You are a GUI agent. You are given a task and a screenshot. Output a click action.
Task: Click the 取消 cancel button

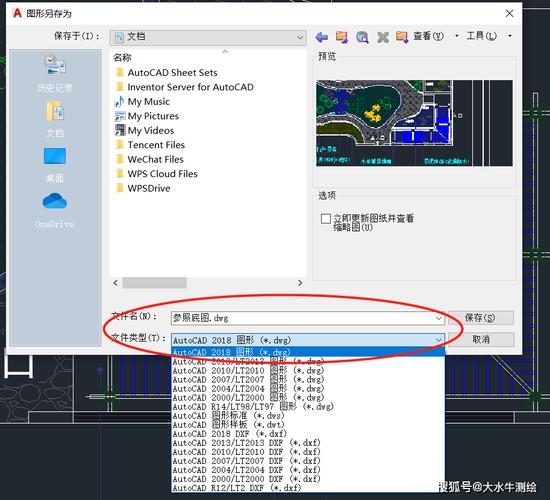481,340
